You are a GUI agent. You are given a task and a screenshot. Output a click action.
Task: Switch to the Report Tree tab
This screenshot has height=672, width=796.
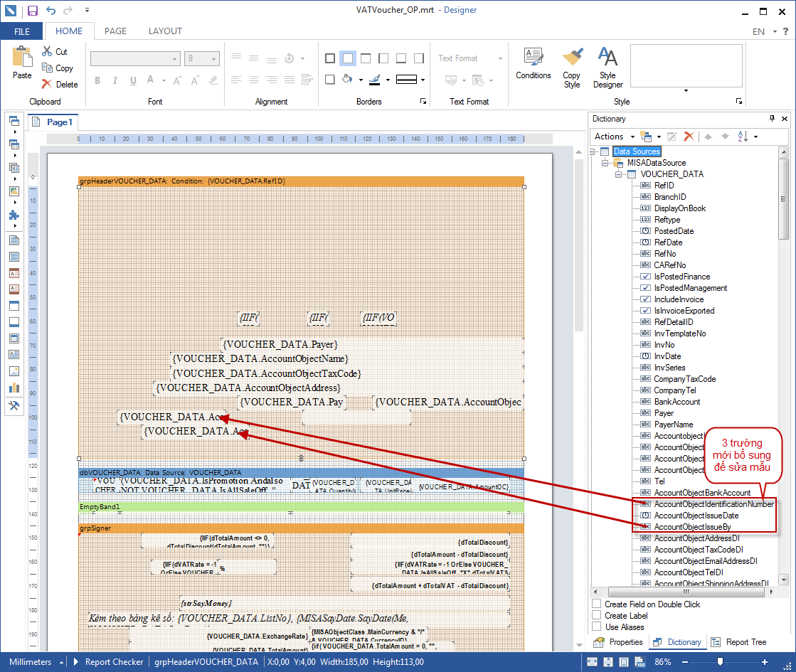[x=738, y=642]
